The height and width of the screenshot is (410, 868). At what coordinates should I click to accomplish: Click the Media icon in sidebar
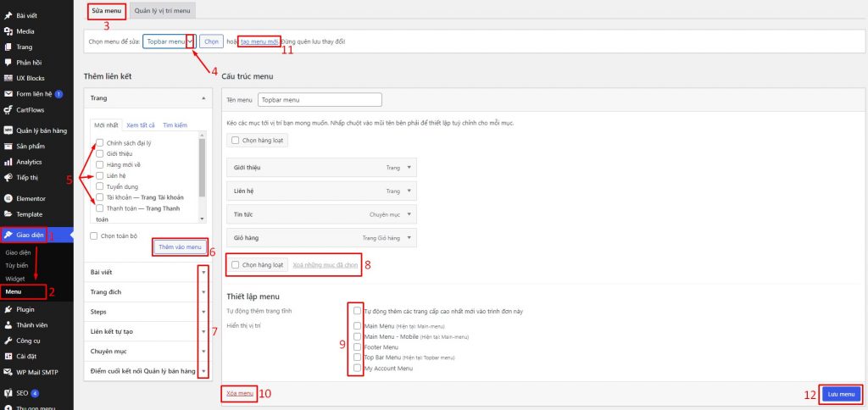[x=8, y=31]
